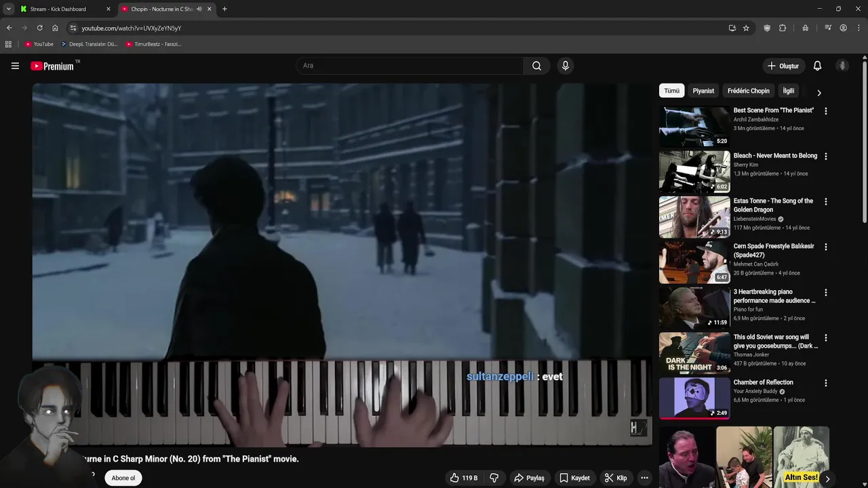868x488 pixels.
Task: Subscribe with the Abone ol button
Action: click(123, 478)
